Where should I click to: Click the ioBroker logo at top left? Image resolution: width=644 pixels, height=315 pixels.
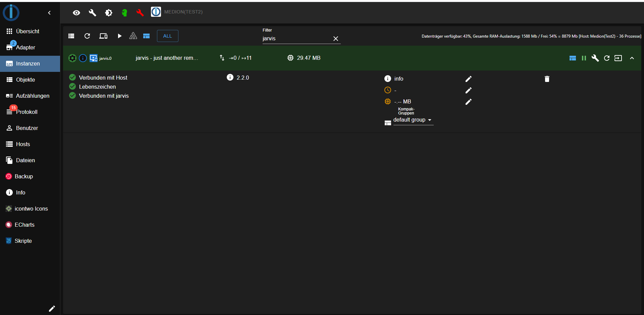coord(11,12)
